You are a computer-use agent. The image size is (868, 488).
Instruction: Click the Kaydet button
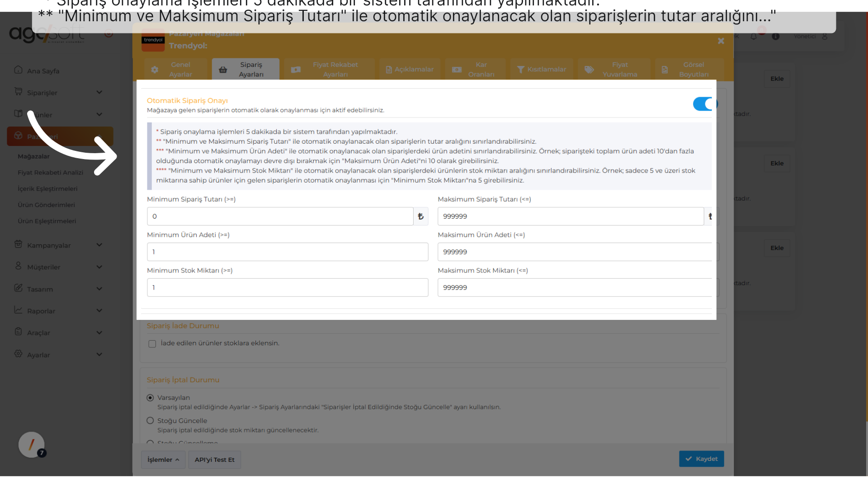click(701, 459)
